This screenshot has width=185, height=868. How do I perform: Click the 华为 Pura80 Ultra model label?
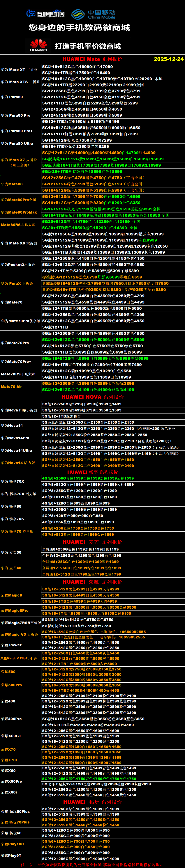tap(17, 143)
